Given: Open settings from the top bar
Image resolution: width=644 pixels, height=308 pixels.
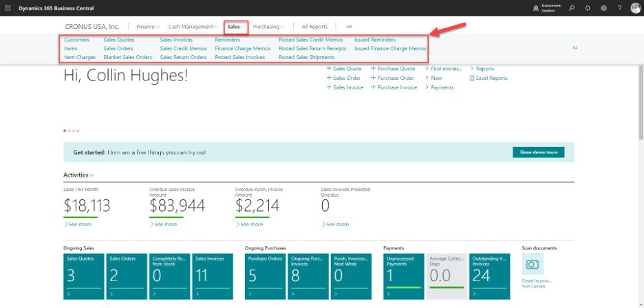Looking at the screenshot, I should point(603,8).
